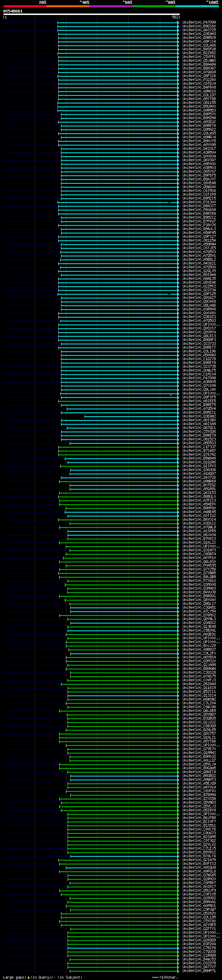222x980 pixels.
Task: Select UniRef100_A8IEE5 label
Action: pos(199,401)
